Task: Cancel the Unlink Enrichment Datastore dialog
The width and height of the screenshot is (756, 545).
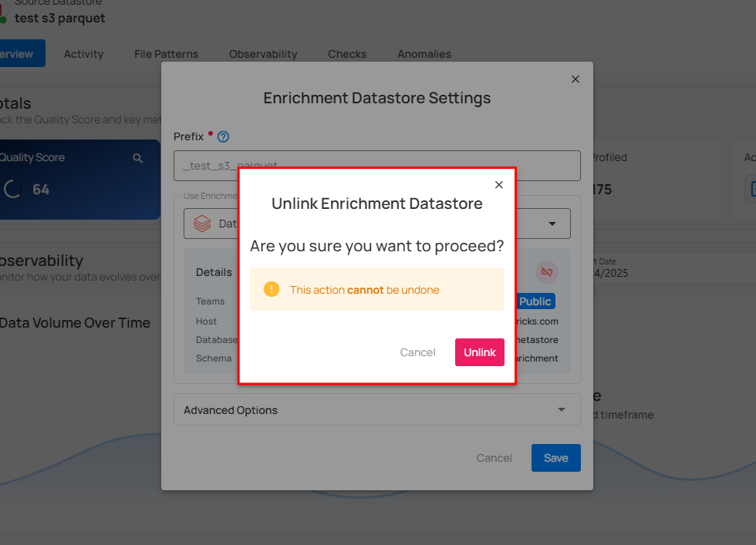Action: click(417, 352)
